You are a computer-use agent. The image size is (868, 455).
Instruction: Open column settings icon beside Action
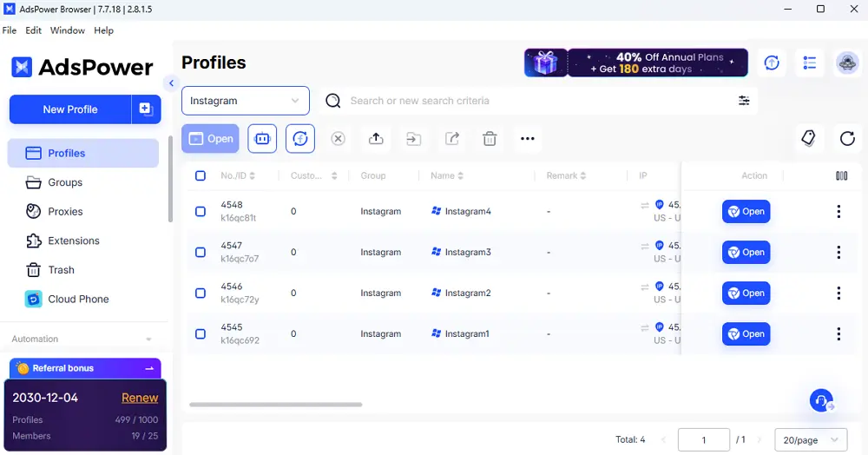tap(841, 175)
